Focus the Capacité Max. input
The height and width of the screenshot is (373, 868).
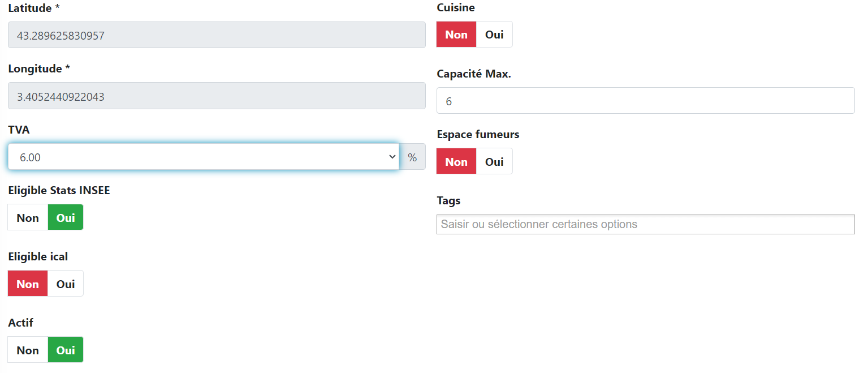pos(645,101)
